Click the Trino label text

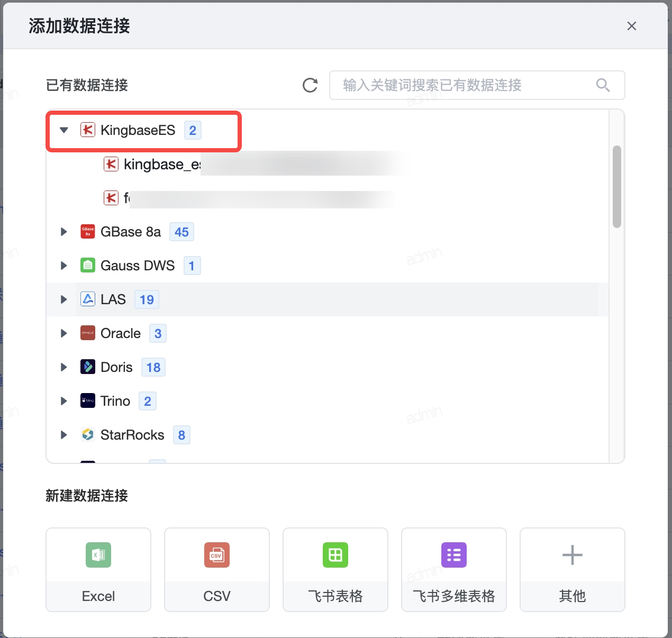pos(115,401)
